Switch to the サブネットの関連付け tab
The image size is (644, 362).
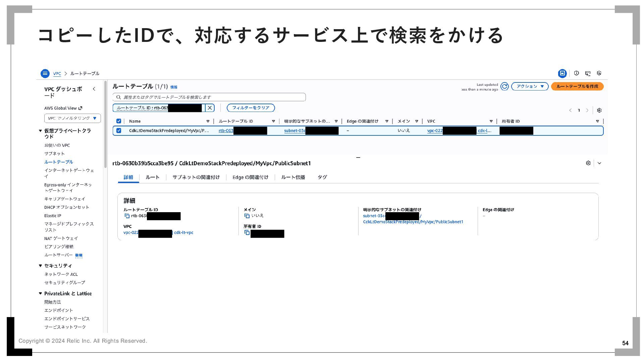coord(196,177)
